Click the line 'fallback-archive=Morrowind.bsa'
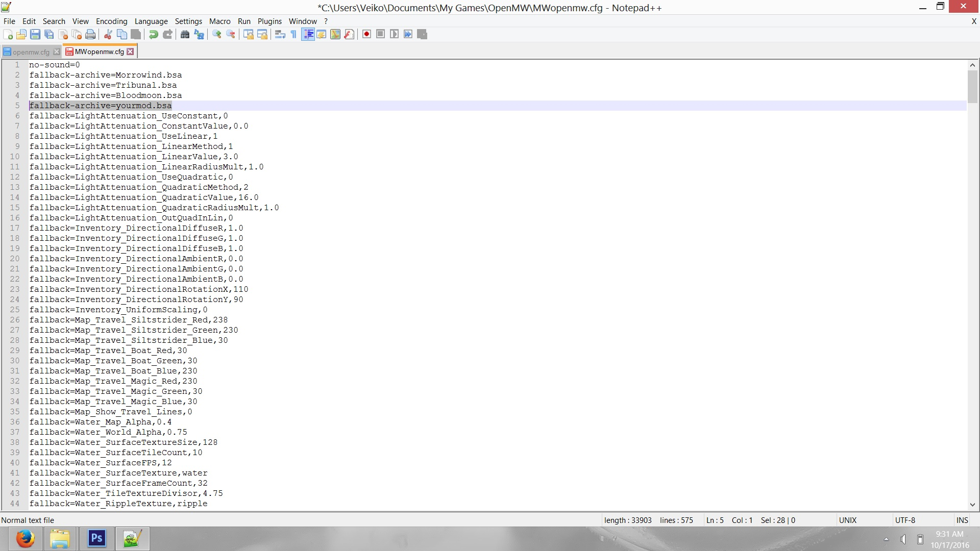Screen dimensions: 980x551 [x=106, y=75]
